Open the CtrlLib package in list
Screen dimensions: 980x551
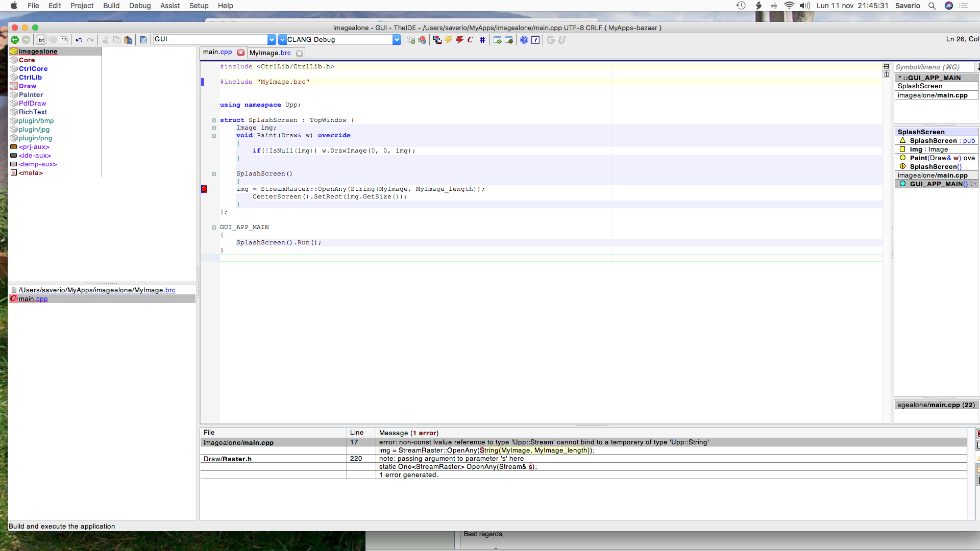coord(30,78)
